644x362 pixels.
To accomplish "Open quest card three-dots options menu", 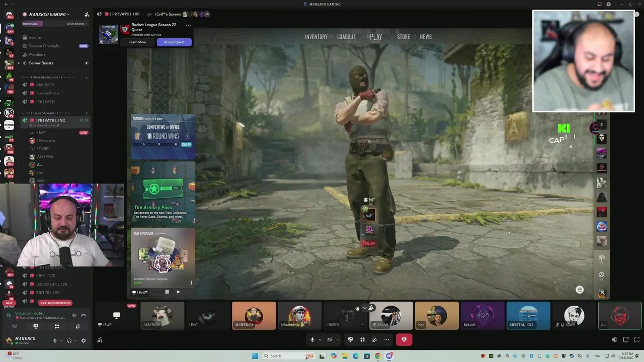I will (188, 25).
